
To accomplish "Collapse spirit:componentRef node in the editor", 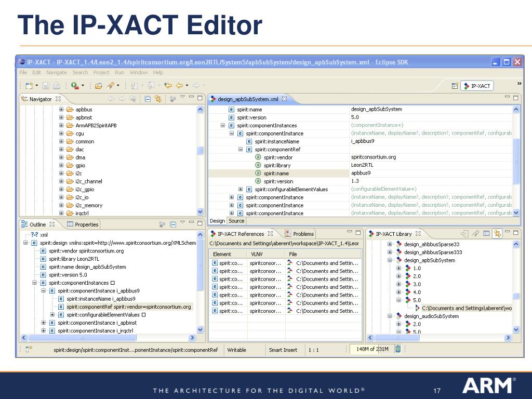I will [x=240, y=149].
